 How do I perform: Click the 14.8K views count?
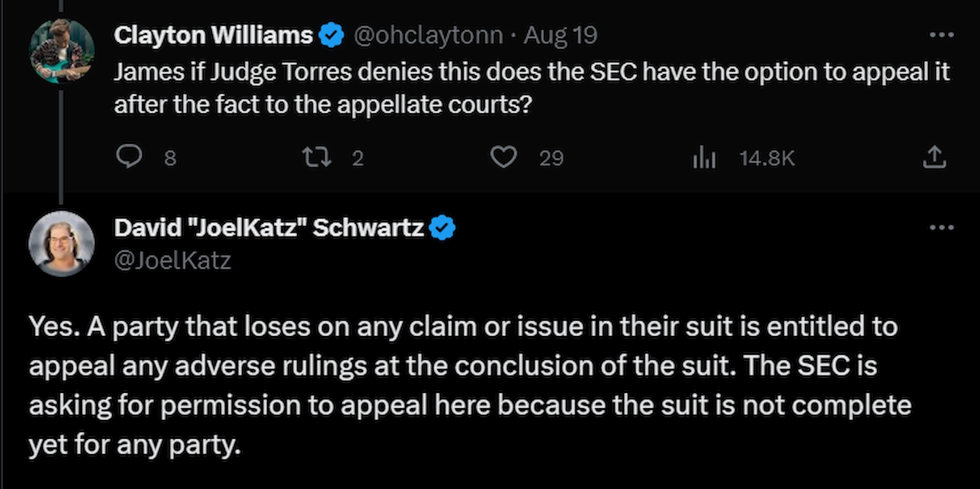766,157
